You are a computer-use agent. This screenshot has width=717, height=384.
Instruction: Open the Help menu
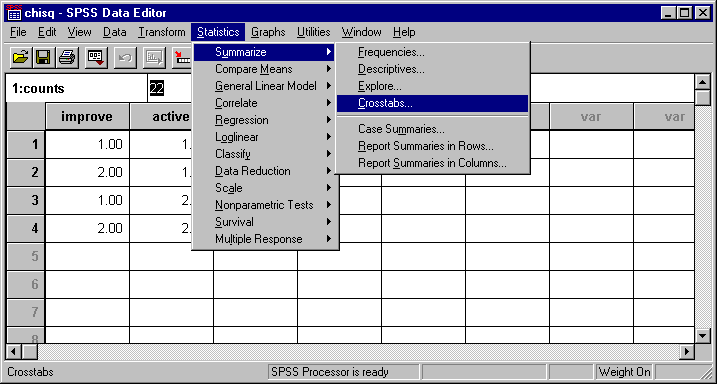click(404, 32)
